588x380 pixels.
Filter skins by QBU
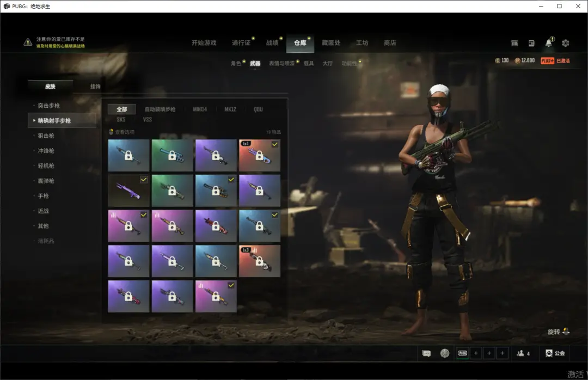pyautogui.click(x=259, y=109)
